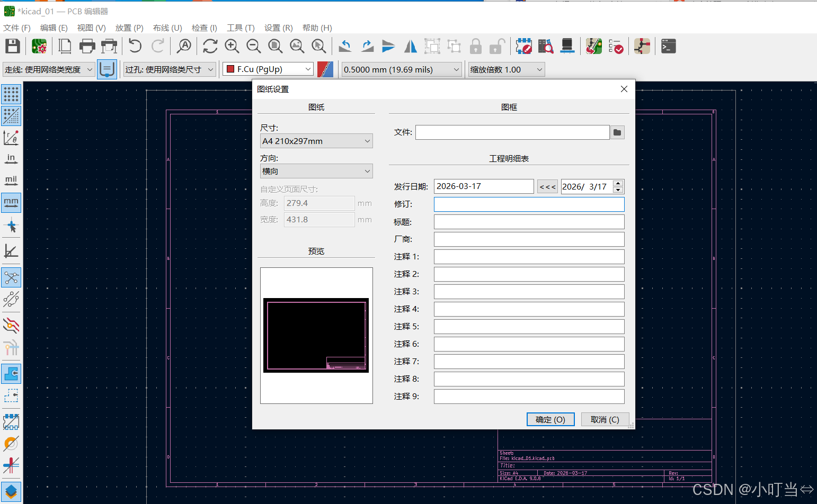This screenshot has height=504, width=817.
Task: Open the 布线 (U) menu
Action: pyautogui.click(x=167, y=28)
